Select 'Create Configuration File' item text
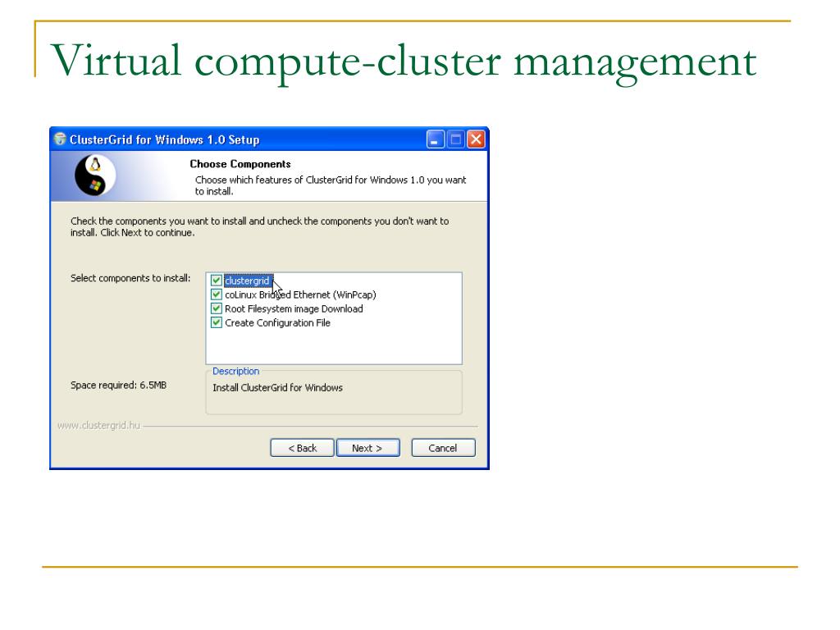 [277, 322]
